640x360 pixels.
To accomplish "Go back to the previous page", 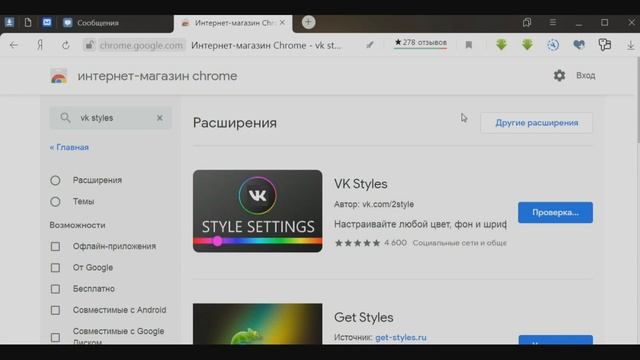I will tap(14, 45).
